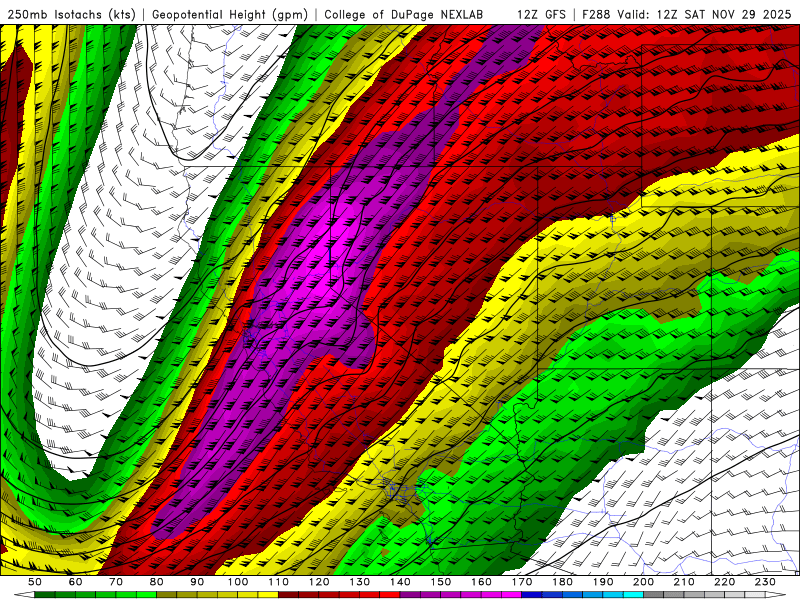Click the 110 kt color scale label
800x600 pixels.
278,582
